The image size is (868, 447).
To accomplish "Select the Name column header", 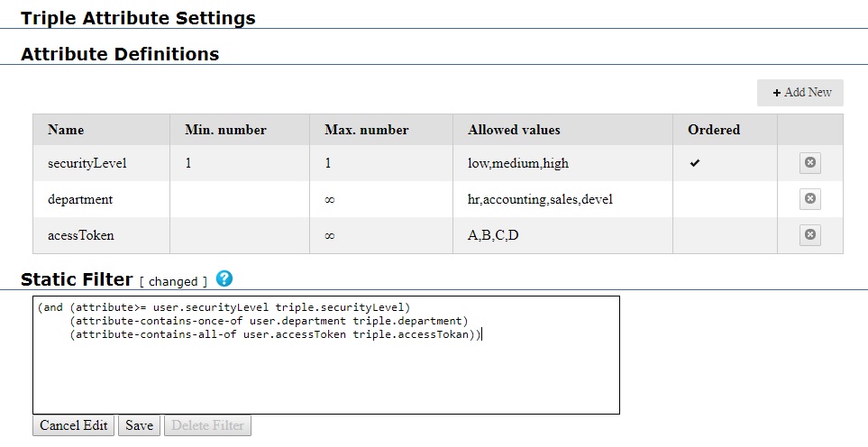I will pyautogui.click(x=66, y=130).
